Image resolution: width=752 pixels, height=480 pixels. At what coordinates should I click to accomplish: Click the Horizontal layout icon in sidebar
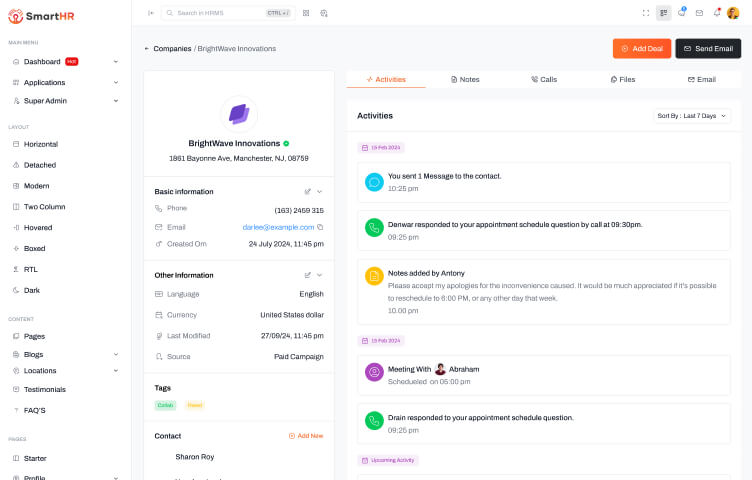[16, 144]
